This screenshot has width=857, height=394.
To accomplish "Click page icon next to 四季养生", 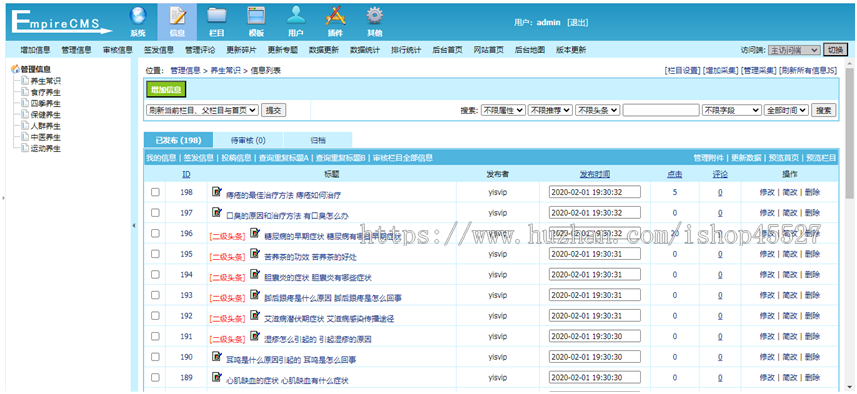I will point(25,103).
